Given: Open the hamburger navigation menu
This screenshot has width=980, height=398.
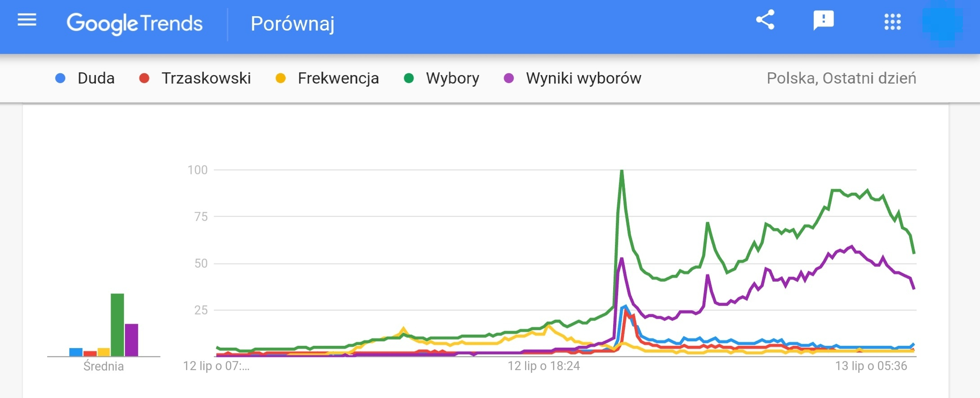Looking at the screenshot, I should pyautogui.click(x=27, y=20).
